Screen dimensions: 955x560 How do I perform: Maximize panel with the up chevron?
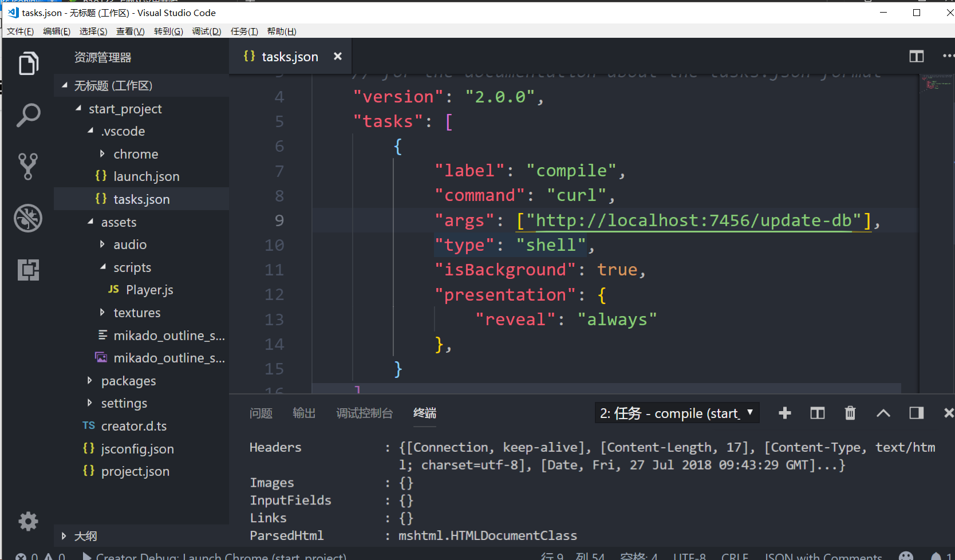(x=883, y=413)
